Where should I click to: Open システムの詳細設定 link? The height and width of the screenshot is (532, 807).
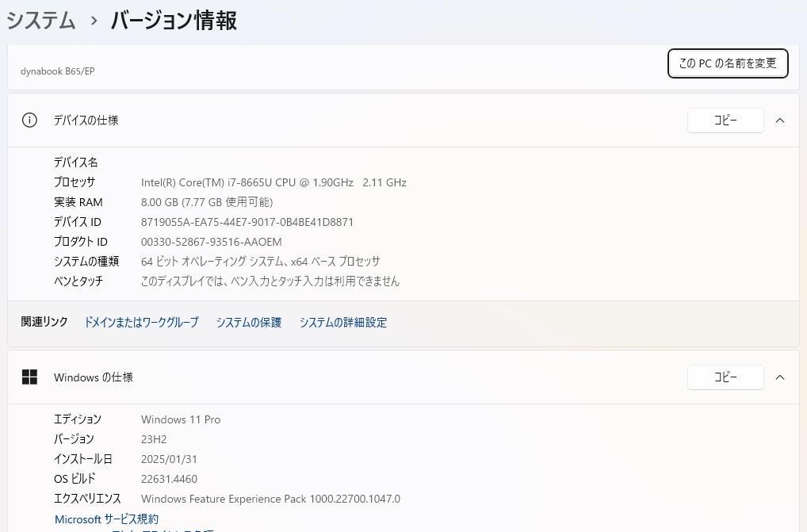(x=342, y=322)
